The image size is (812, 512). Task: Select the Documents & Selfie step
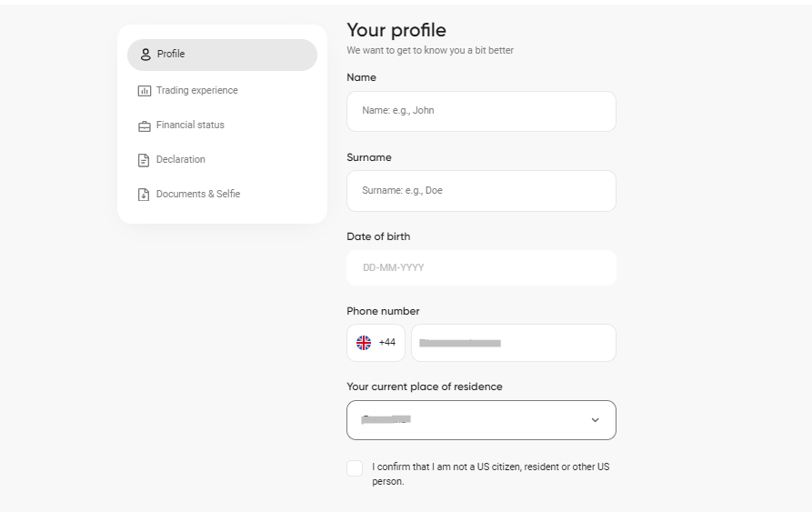coord(198,194)
